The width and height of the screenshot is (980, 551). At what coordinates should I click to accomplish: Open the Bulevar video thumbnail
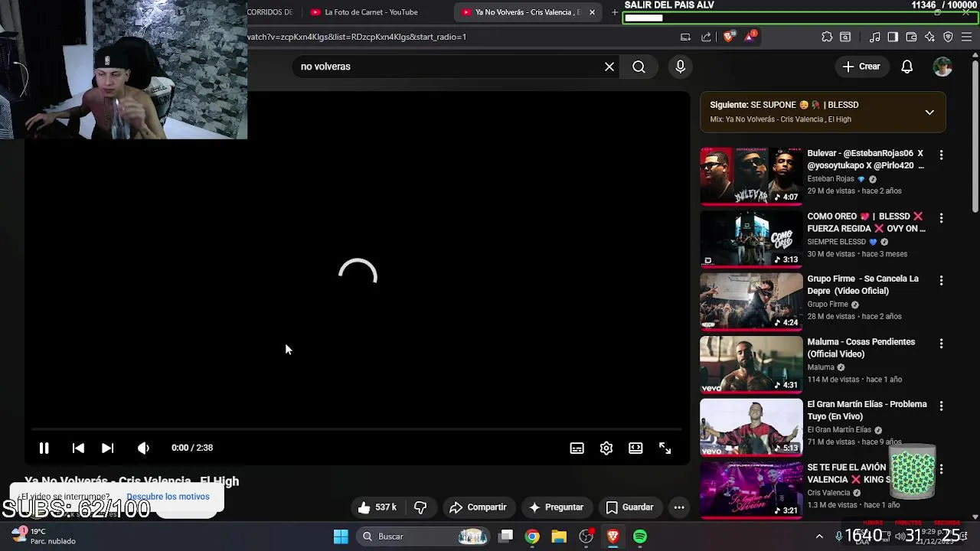tap(751, 176)
